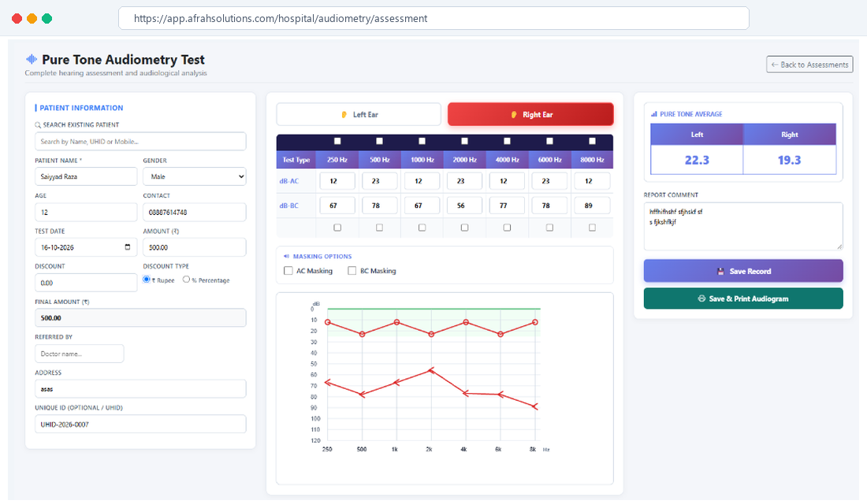867x504 pixels.
Task: Click the search magnifier icon above patient search
Action: coord(38,125)
